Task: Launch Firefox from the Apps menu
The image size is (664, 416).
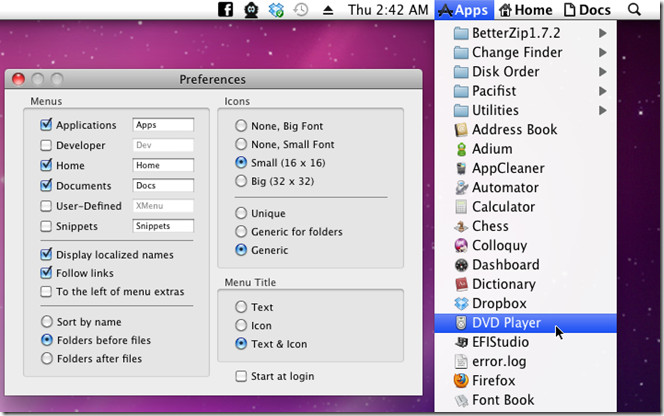Action: 526,381
